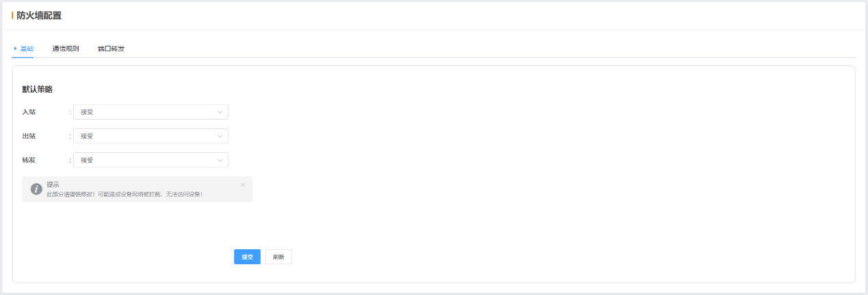This screenshot has height=295, width=868.
Task: Switch to the 通信规则 tab
Action: point(66,49)
